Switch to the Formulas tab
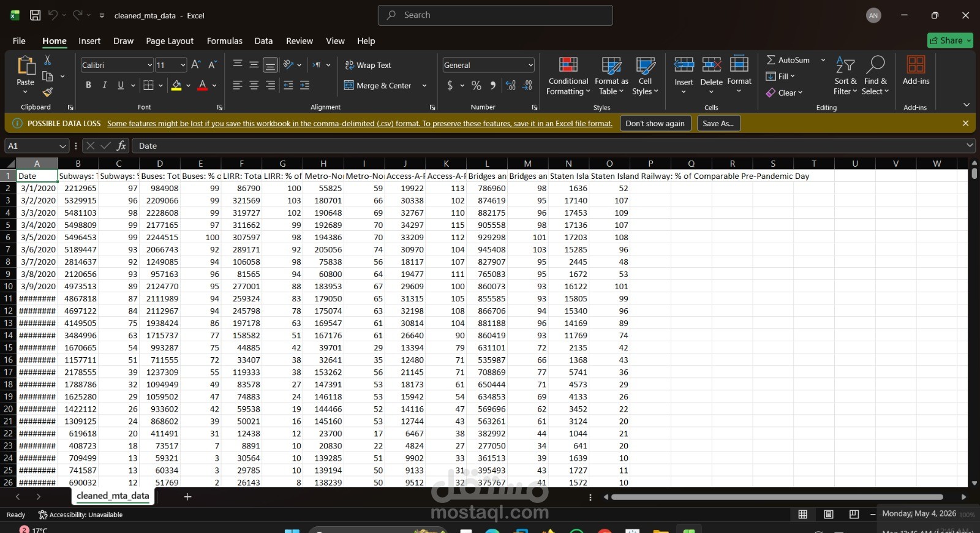This screenshot has width=980, height=533. [x=225, y=41]
